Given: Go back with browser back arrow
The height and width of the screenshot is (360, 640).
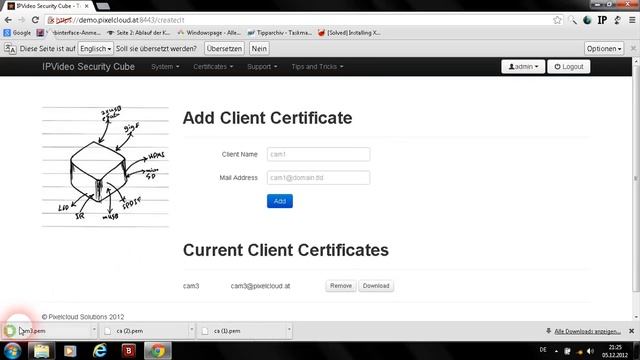Looking at the screenshot, I should [8, 20].
